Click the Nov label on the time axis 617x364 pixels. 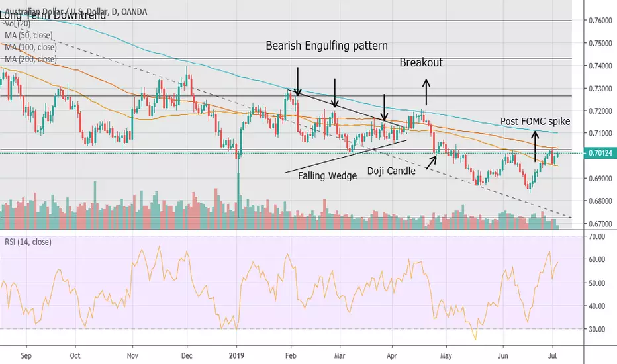(x=132, y=356)
